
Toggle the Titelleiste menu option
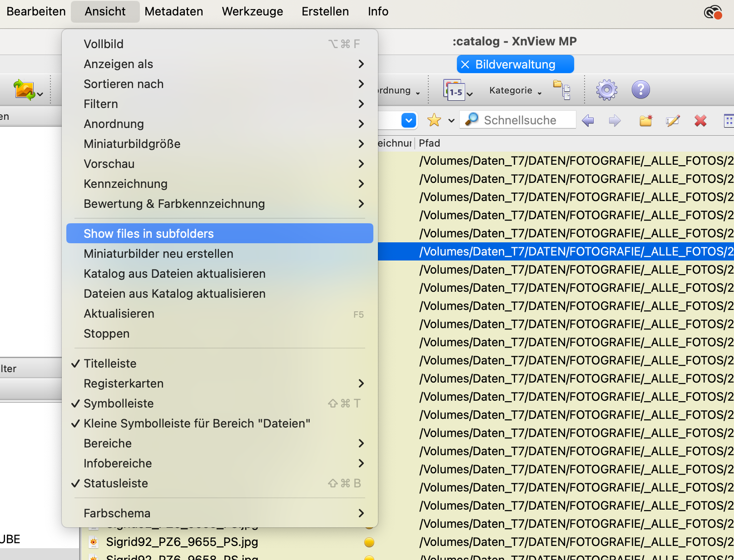click(110, 364)
